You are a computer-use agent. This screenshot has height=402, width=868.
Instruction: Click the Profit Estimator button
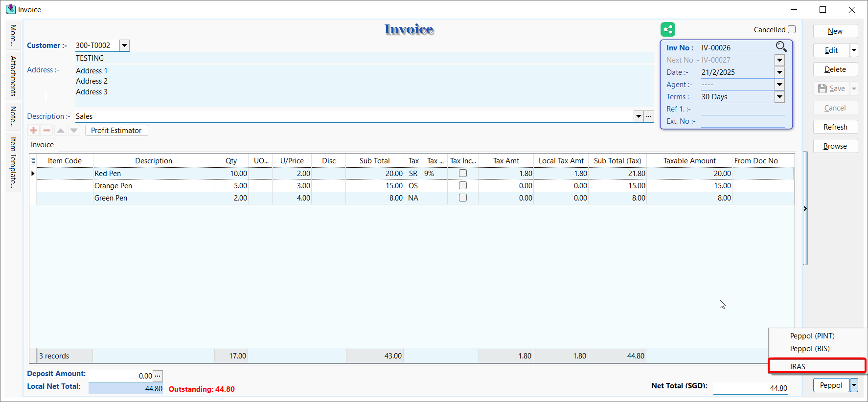tap(116, 131)
